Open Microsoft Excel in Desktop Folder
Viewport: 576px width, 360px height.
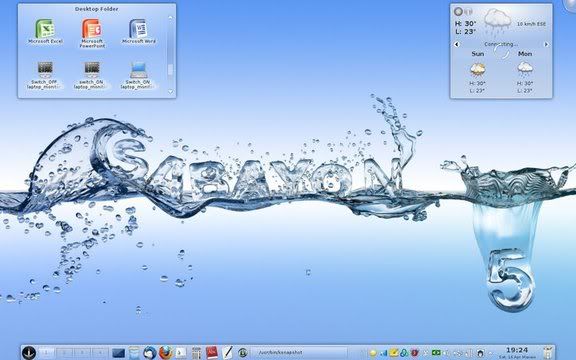[x=45, y=32]
